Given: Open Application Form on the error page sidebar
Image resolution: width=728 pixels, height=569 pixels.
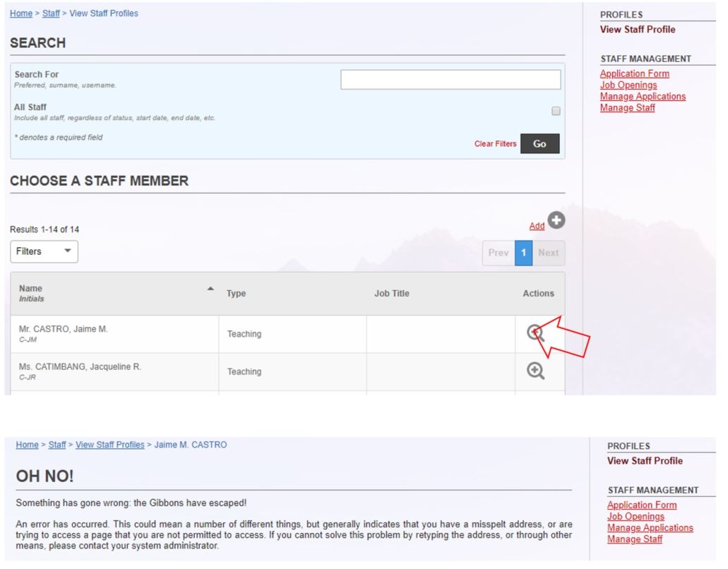Looking at the screenshot, I should pyautogui.click(x=641, y=505).
